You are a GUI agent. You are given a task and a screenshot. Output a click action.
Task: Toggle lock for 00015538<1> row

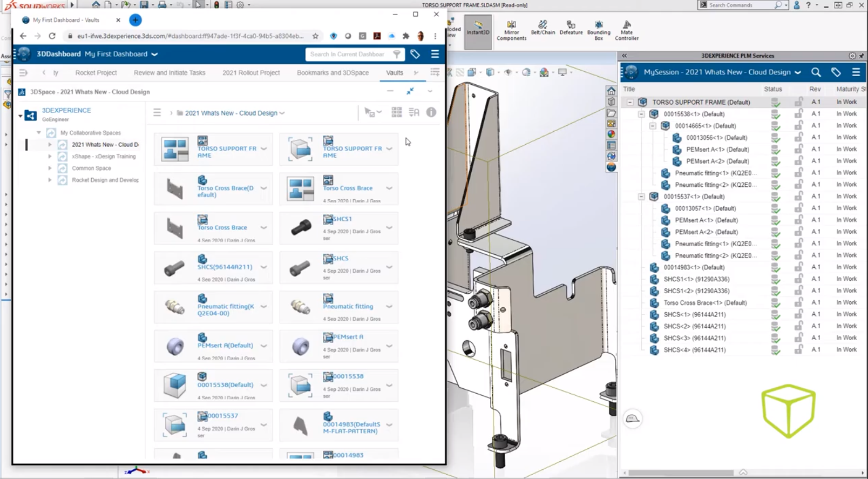pos(798,114)
